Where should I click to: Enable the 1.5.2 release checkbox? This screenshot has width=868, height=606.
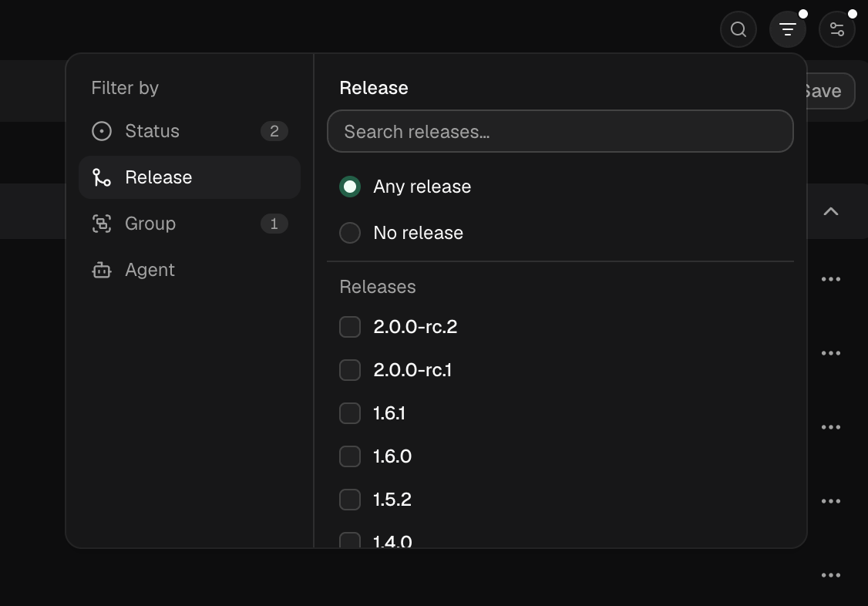pyautogui.click(x=350, y=499)
